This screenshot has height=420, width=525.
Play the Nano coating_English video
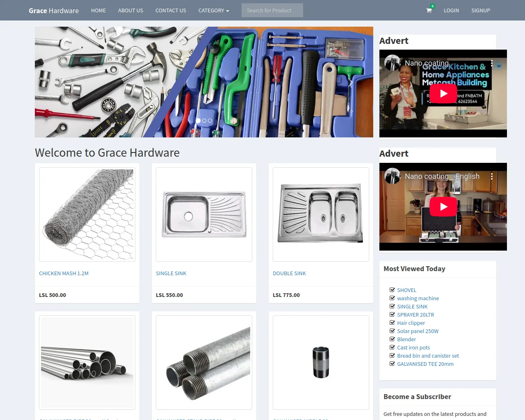[443, 207]
